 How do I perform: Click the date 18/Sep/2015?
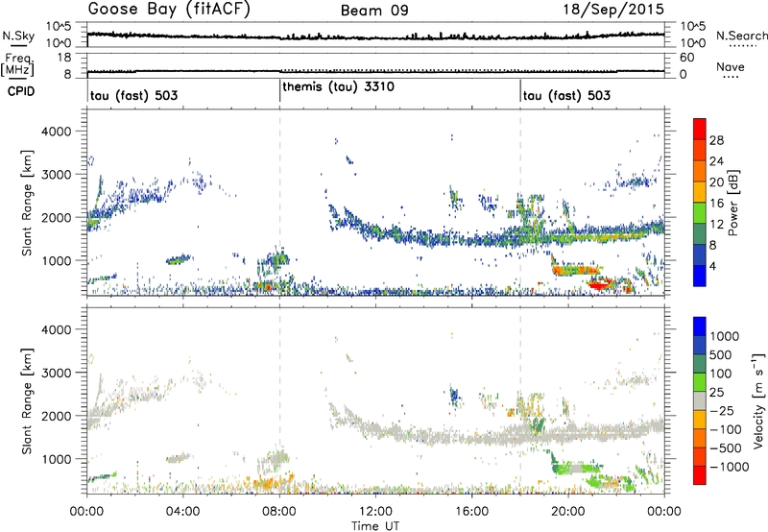[x=613, y=9]
